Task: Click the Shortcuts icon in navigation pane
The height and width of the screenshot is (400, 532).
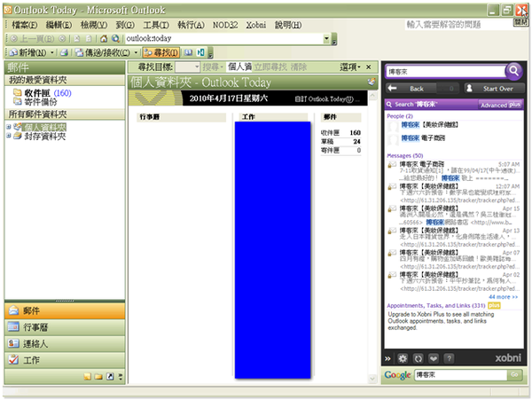Action: tap(110, 377)
